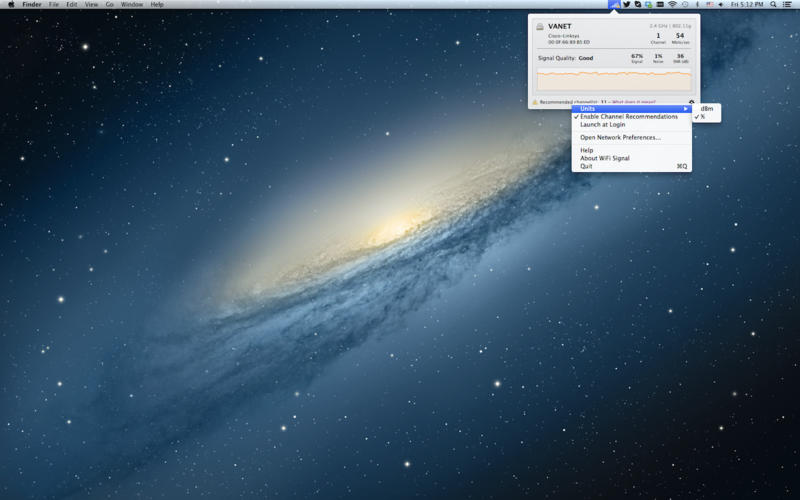Open the Window menu
This screenshot has width=800, height=500.
[x=132, y=4]
